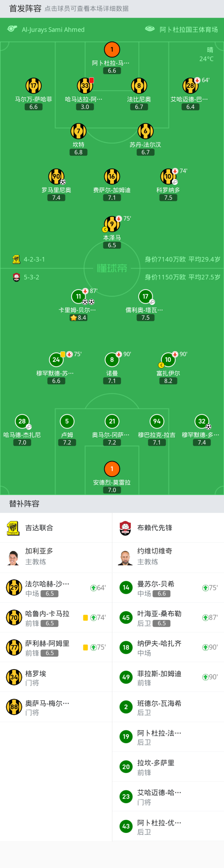
Task: Open player 富扎伊尔 with 8.2 rating
Action: [x=168, y=360]
